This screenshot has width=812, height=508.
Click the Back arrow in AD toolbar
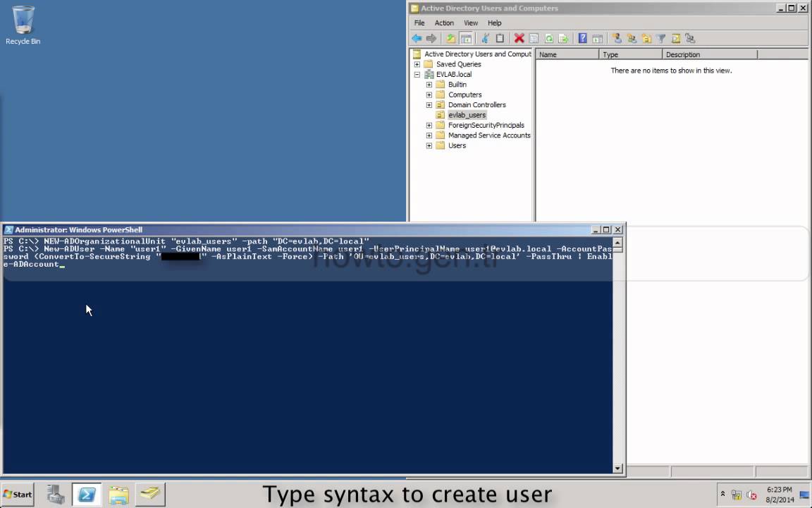[417, 38]
